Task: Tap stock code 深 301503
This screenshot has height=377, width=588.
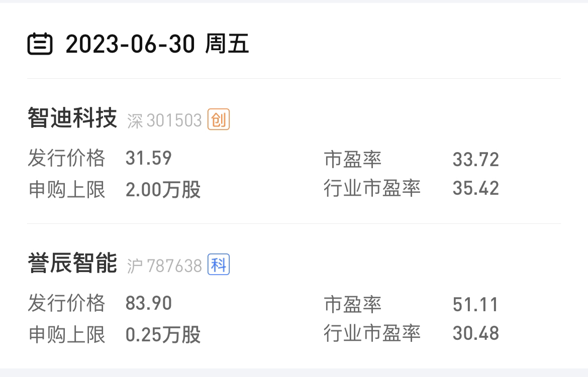Action: 165,120
